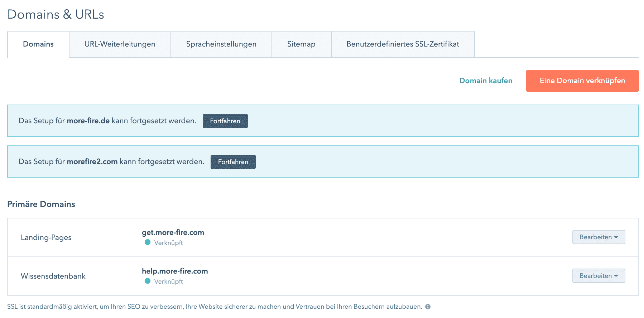Click the SSL info icon

[x=428, y=307]
